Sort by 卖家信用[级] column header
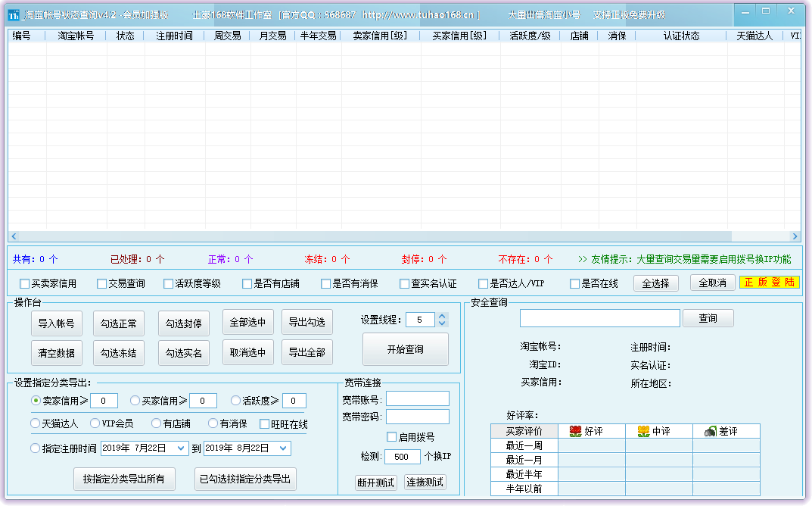 (380, 36)
